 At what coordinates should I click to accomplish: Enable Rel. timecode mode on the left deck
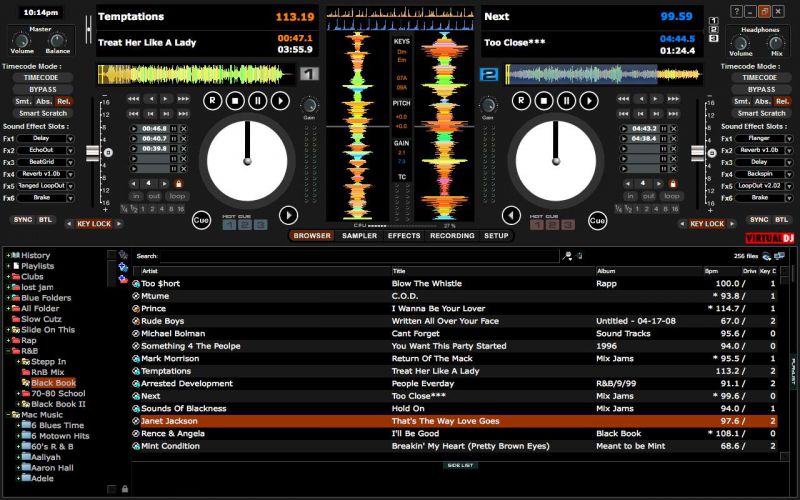point(64,101)
